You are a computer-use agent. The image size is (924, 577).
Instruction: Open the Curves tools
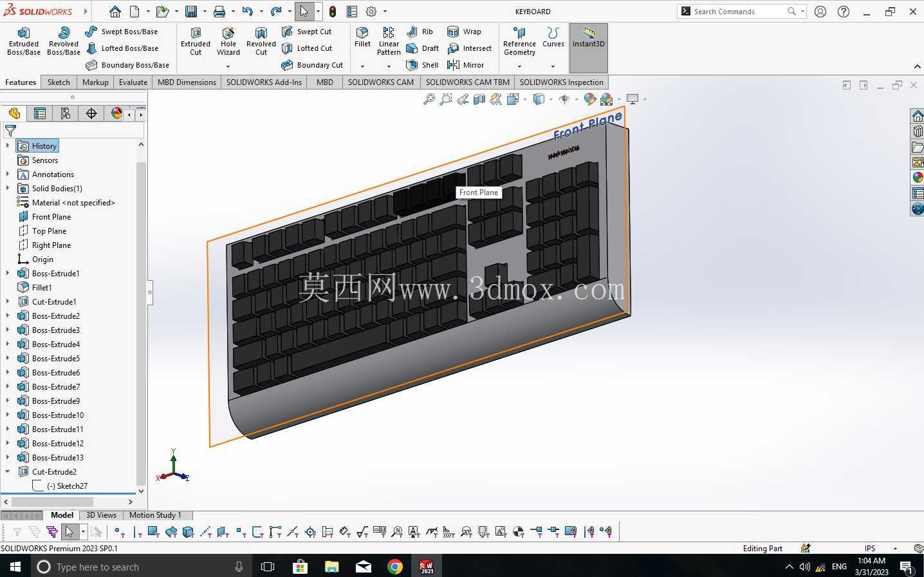click(x=553, y=37)
